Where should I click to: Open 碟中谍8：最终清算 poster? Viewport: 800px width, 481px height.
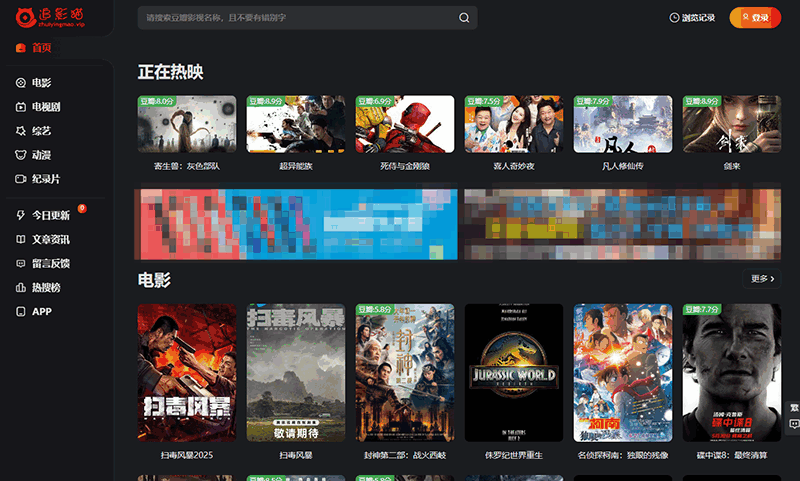[x=732, y=373]
